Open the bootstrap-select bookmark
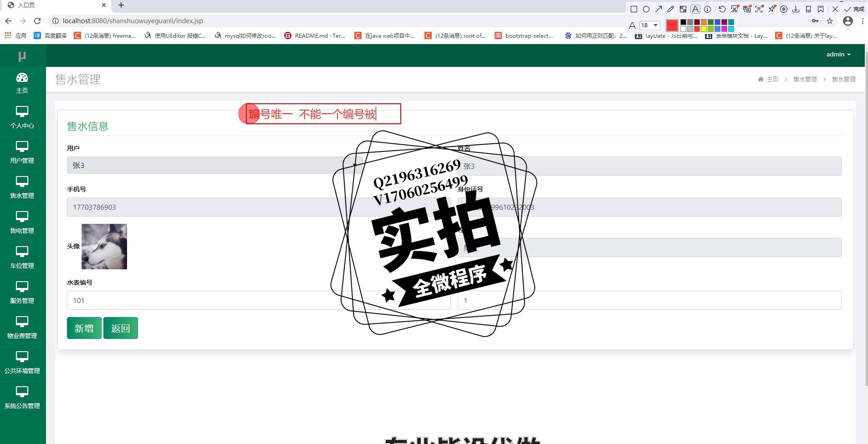 pos(524,35)
